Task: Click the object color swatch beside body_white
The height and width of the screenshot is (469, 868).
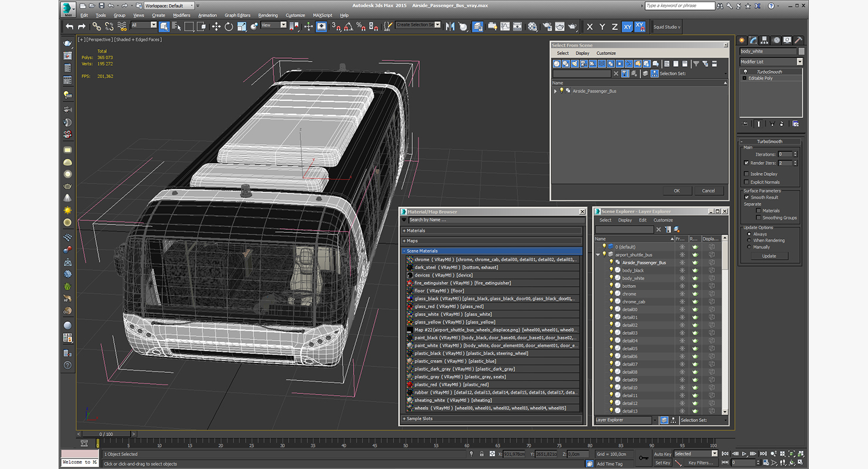Action: click(801, 51)
